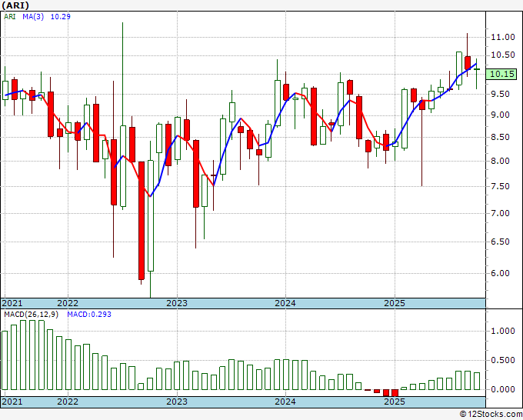Click 2025 on the price chart timeline
Viewport: 523px width, 420px height.
(395, 303)
